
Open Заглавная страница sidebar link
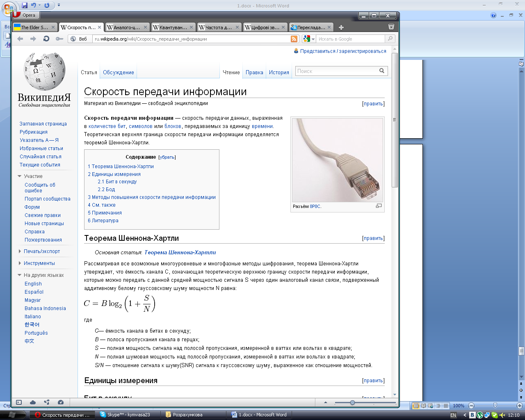point(43,124)
